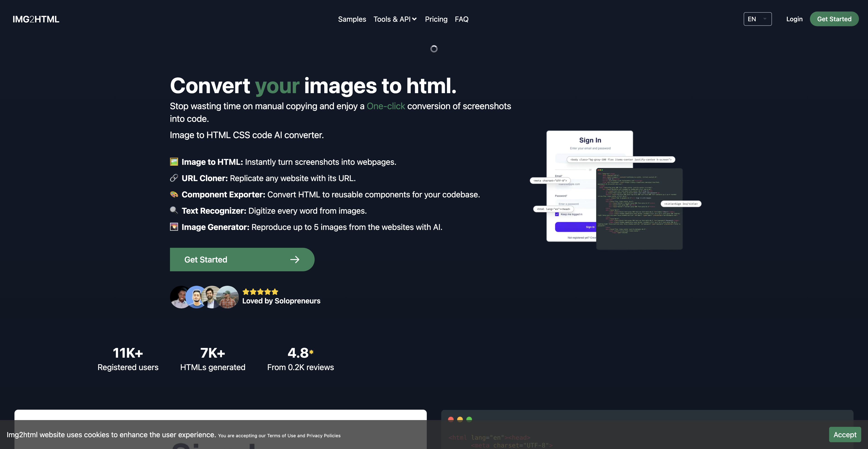Image resolution: width=868 pixels, height=449 pixels.
Task: Click the Sign In preview image
Action: [x=590, y=148]
